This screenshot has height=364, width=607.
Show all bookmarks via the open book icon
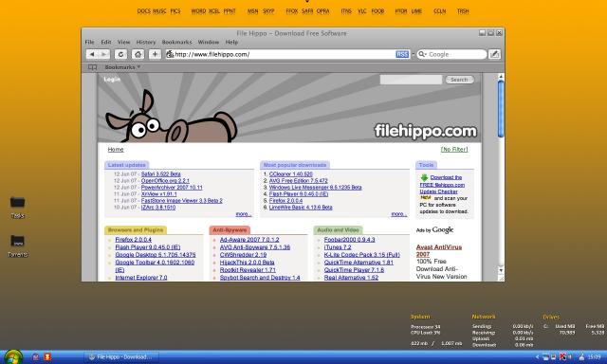click(x=92, y=67)
